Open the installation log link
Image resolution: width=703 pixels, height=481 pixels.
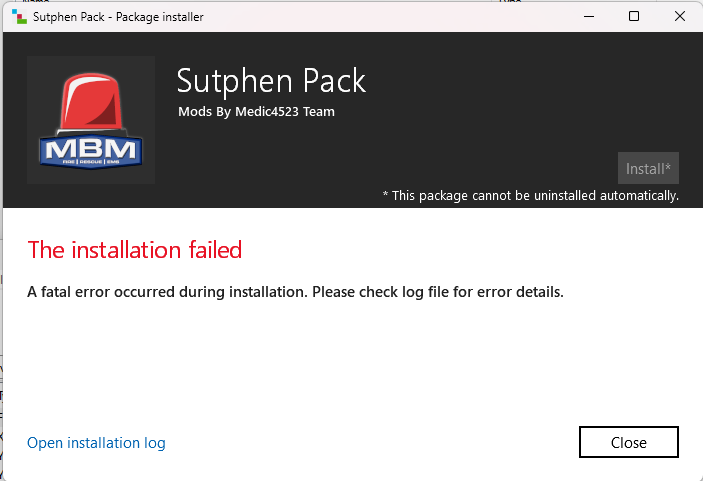[x=96, y=443]
